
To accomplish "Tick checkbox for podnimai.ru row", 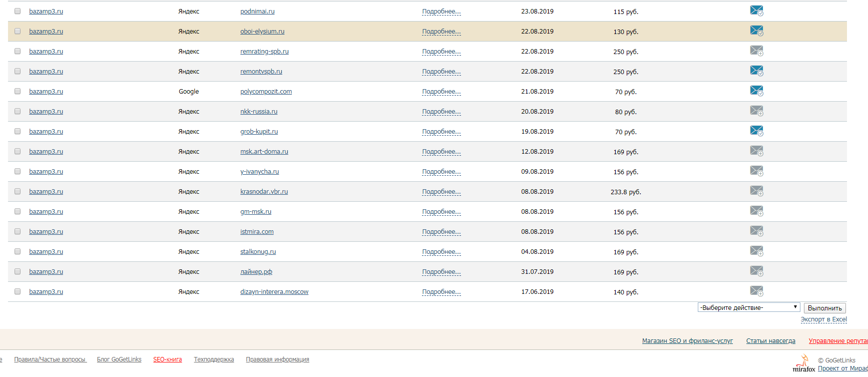I will (18, 11).
